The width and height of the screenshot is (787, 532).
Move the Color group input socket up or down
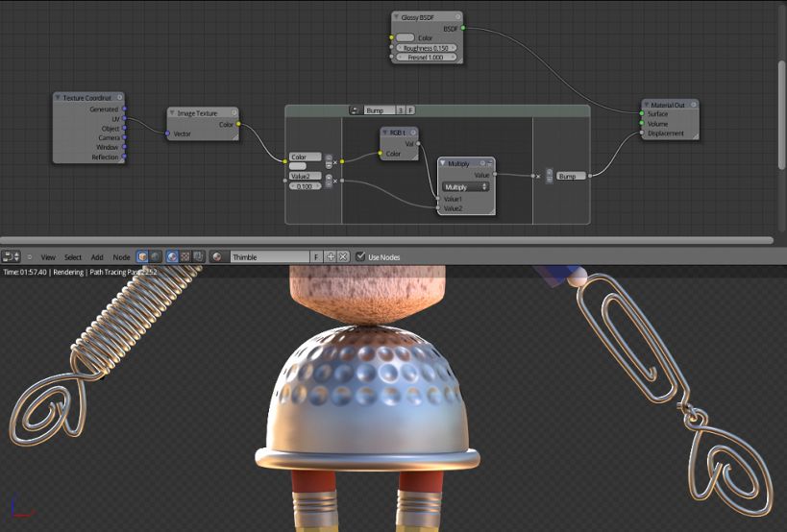[x=329, y=161]
